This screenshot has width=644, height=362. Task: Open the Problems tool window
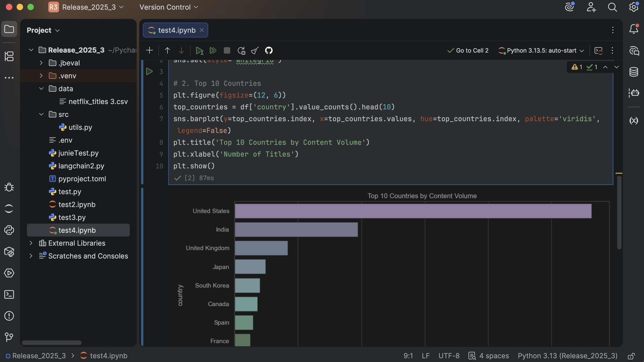click(x=9, y=316)
